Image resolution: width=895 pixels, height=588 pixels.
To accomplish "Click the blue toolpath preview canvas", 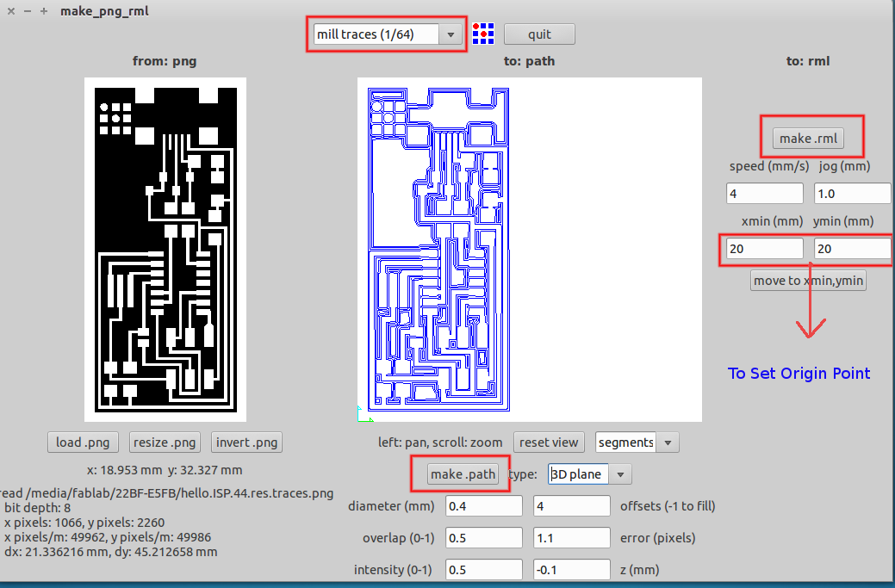I will (x=529, y=250).
